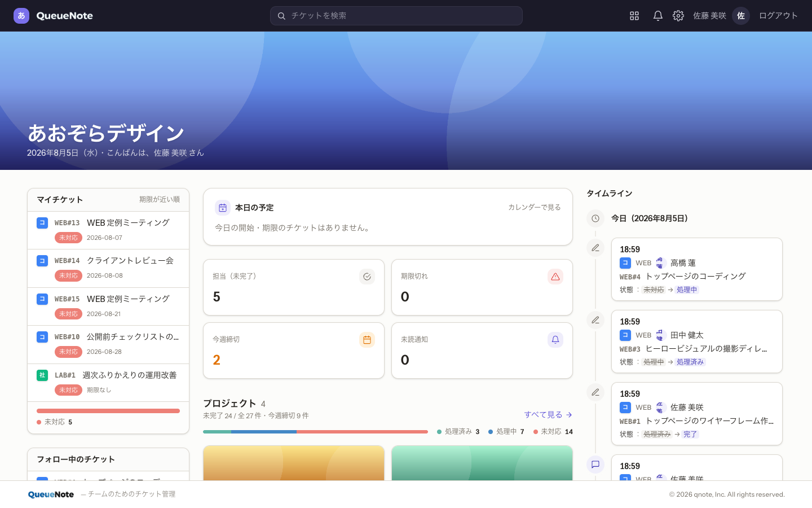Click 高橋 蓮 avatar icon in timeline
This screenshot has height=508, width=812.
[x=661, y=263]
